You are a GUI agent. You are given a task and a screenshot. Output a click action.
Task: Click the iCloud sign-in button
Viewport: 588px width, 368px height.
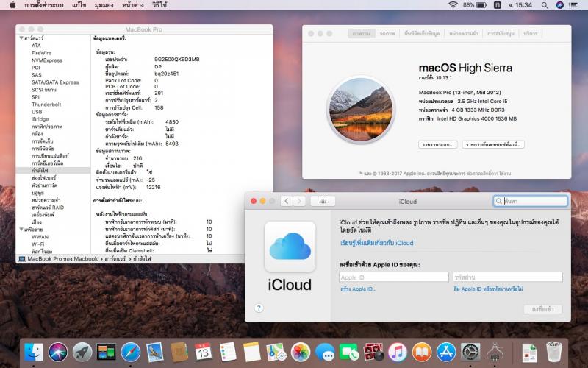point(543,309)
